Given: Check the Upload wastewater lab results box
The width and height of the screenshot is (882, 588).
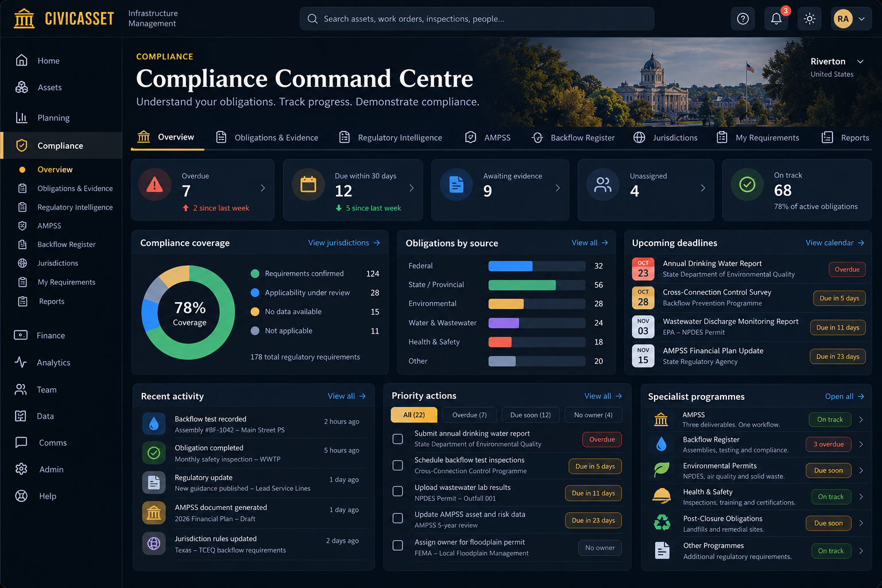Looking at the screenshot, I should [x=397, y=491].
